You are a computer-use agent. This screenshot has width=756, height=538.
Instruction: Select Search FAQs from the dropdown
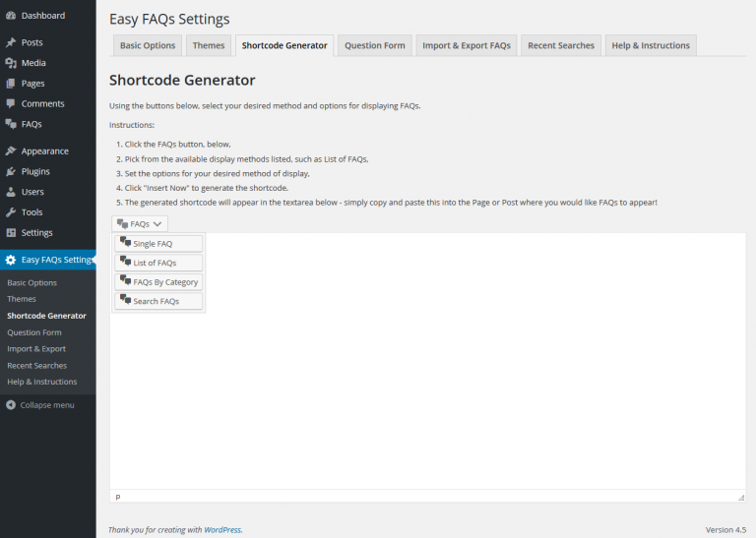[x=158, y=301]
